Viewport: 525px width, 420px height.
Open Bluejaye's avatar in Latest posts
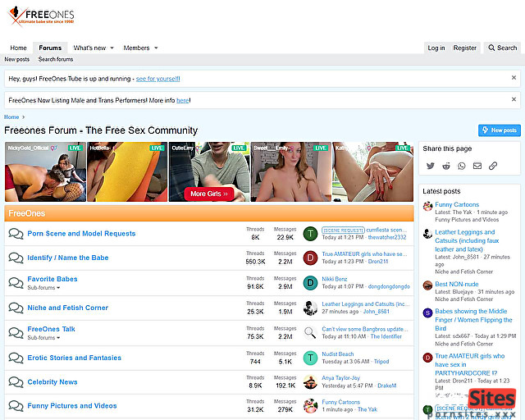[x=427, y=285]
